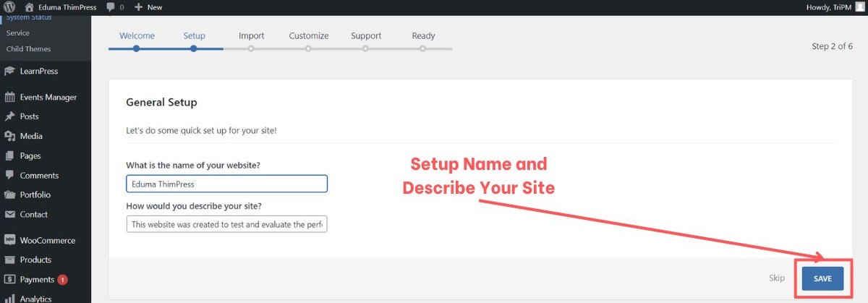Skip the General Setup step

[776, 278]
